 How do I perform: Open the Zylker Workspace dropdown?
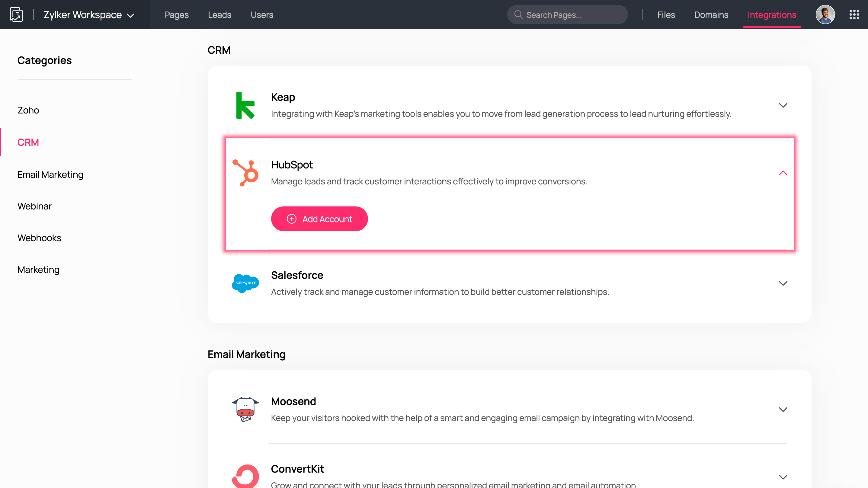[x=89, y=15]
